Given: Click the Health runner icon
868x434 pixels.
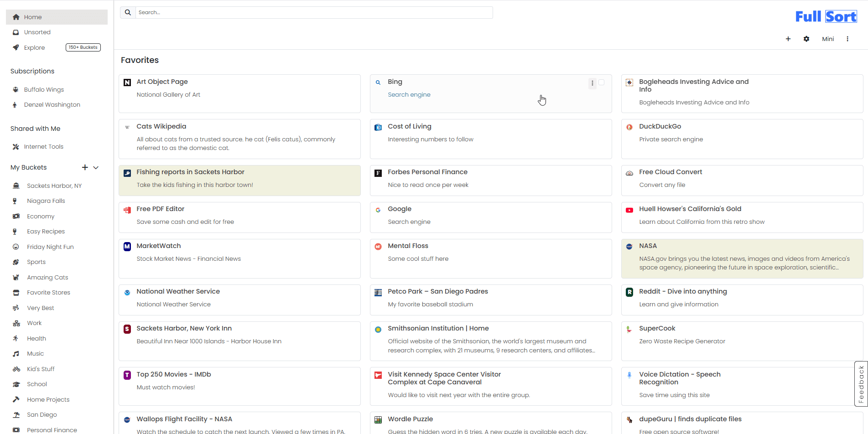Looking at the screenshot, I should (16, 338).
